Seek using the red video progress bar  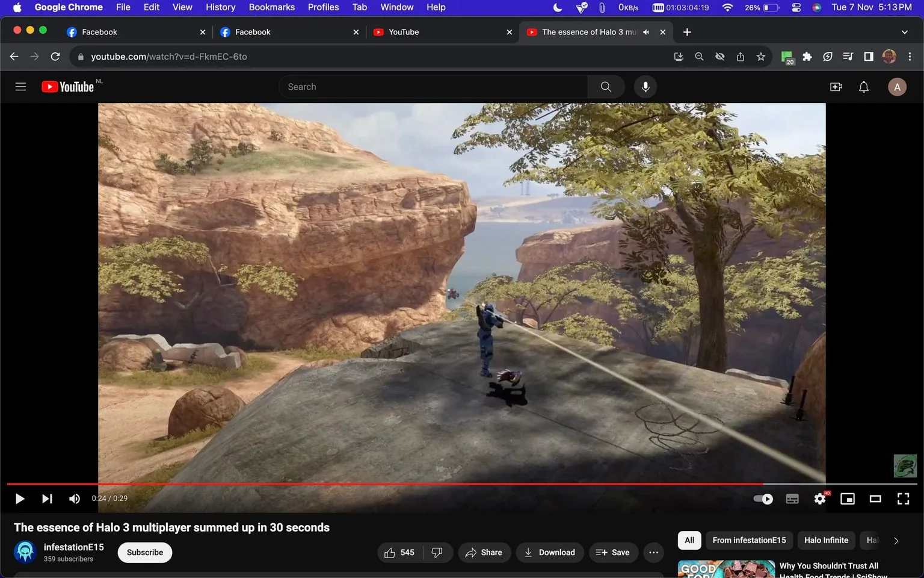[421, 484]
